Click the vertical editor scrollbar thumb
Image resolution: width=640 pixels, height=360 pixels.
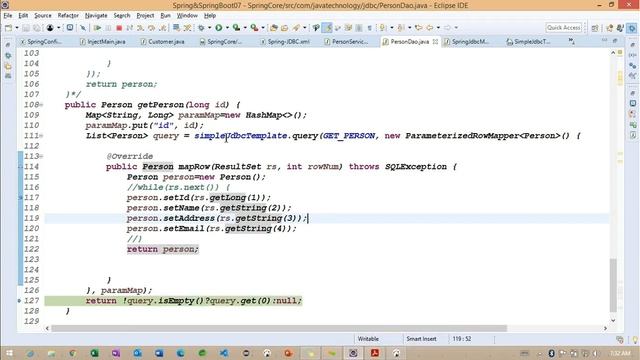[613, 284]
